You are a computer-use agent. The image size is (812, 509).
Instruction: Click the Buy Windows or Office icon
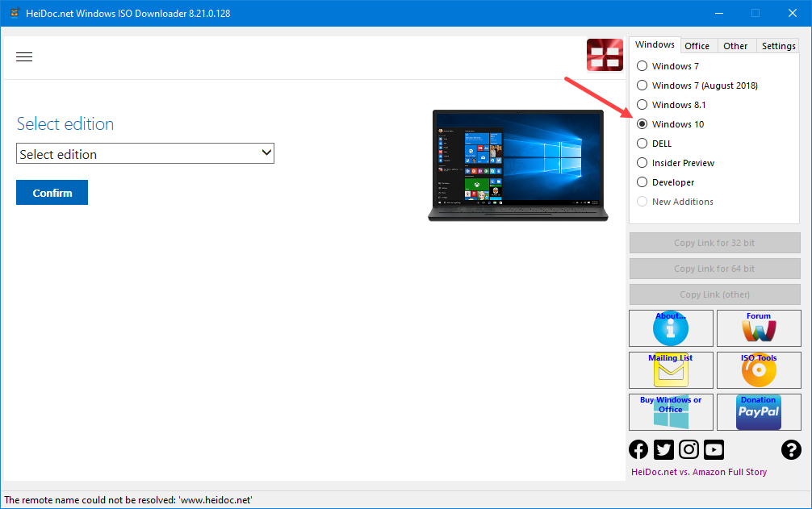pyautogui.click(x=670, y=412)
